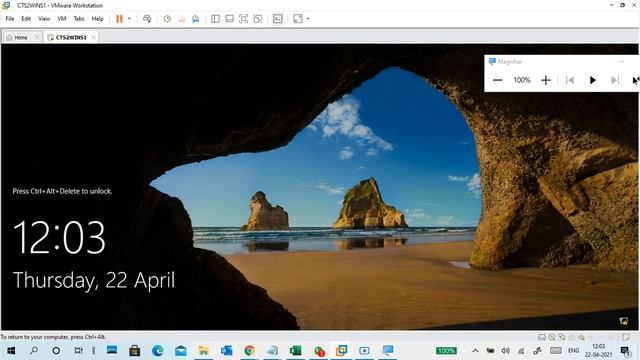640x360 pixels.
Task: Open the Tabs menu
Action: [79, 19]
